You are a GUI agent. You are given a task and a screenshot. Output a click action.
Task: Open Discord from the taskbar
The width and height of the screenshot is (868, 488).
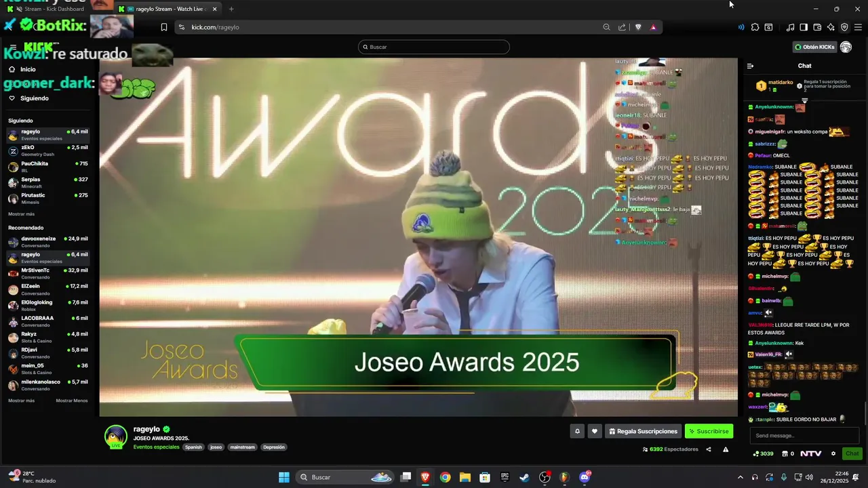(585, 477)
